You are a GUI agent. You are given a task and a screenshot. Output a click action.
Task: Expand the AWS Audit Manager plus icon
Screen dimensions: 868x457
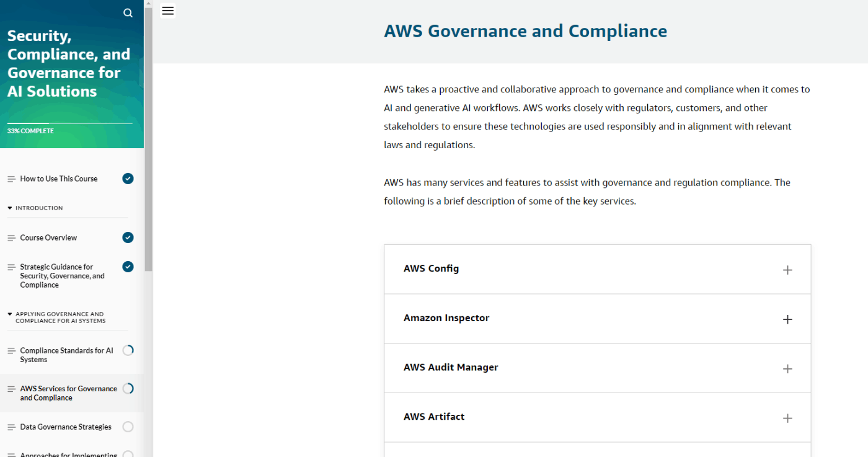click(x=787, y=369)
